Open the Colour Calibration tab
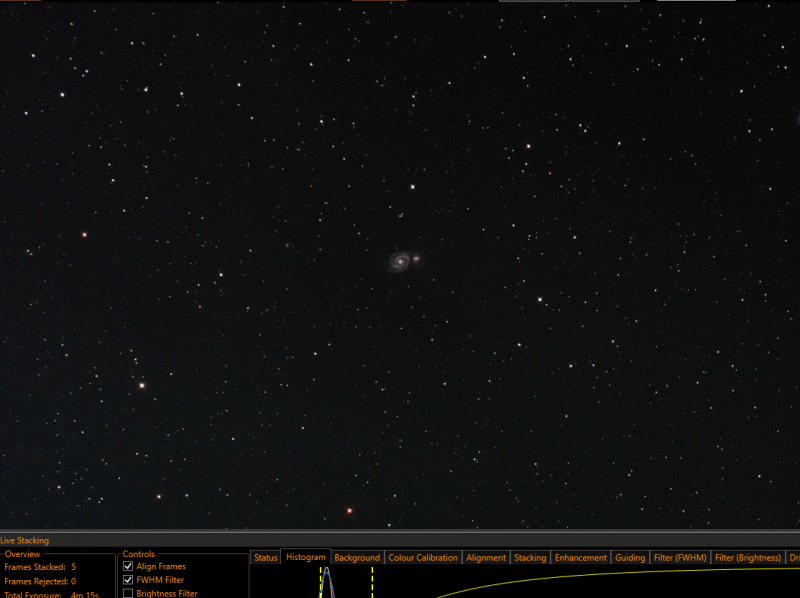The height and width of the screenshot is (598, 800). (x=423, y=558)
